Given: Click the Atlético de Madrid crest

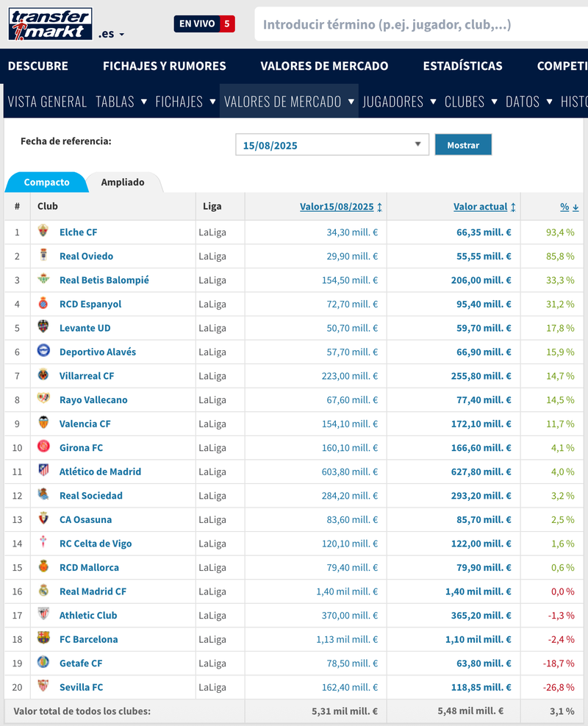Looking at the screenshot, I should pos(44,471).
